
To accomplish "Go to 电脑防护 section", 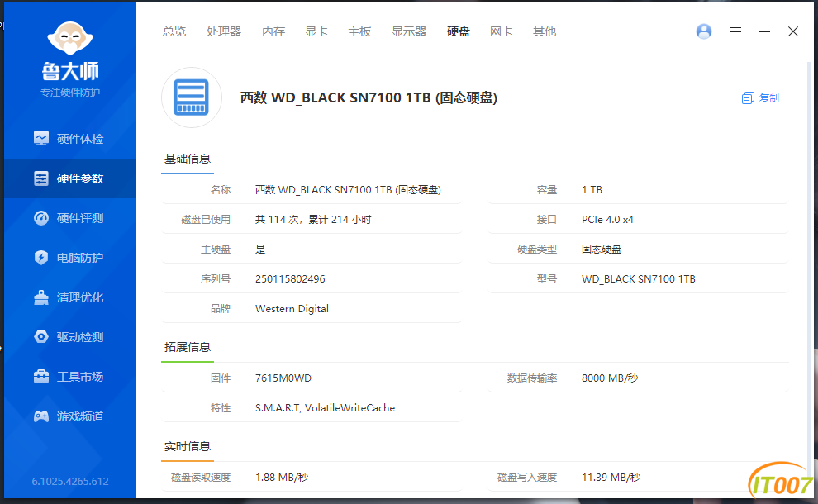I will coord(70,258).
